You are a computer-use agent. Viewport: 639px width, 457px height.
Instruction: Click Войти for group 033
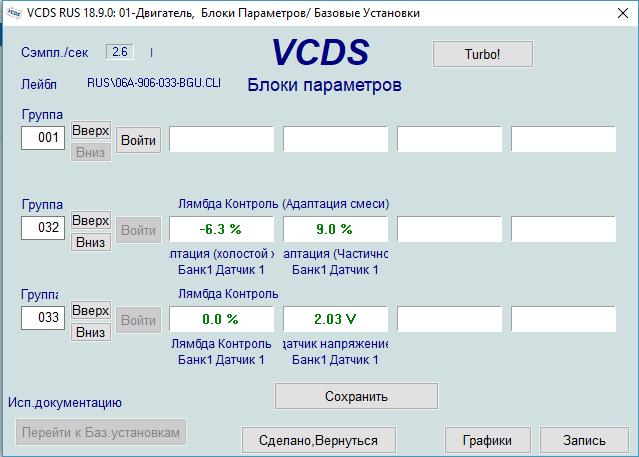(x=139, y=320)
